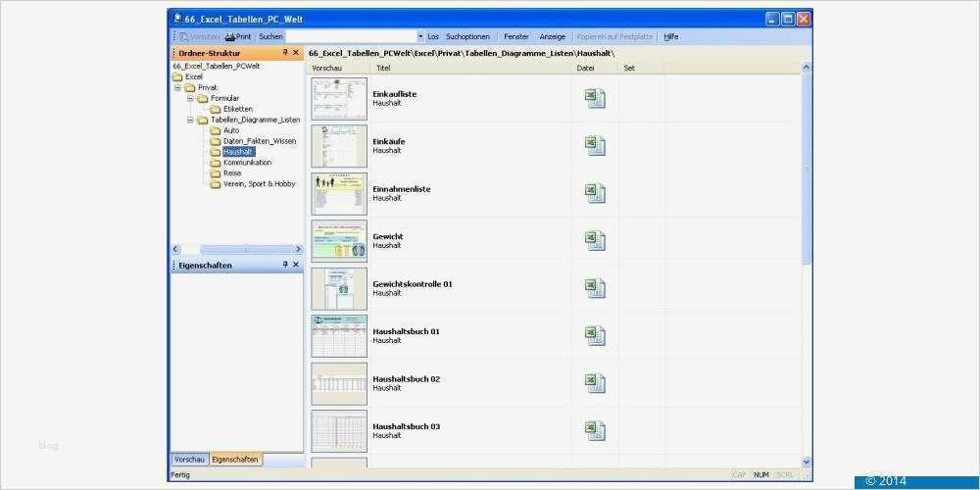Click folder tree horizontal scroll-right arrow
This screenshot has width=980, height=490.
298,249
